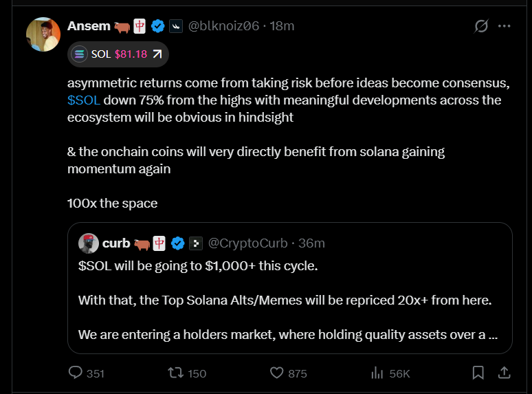
Task: Open Ansem's profile avatar
Action: pyautogui.click(x=43, y=34)
